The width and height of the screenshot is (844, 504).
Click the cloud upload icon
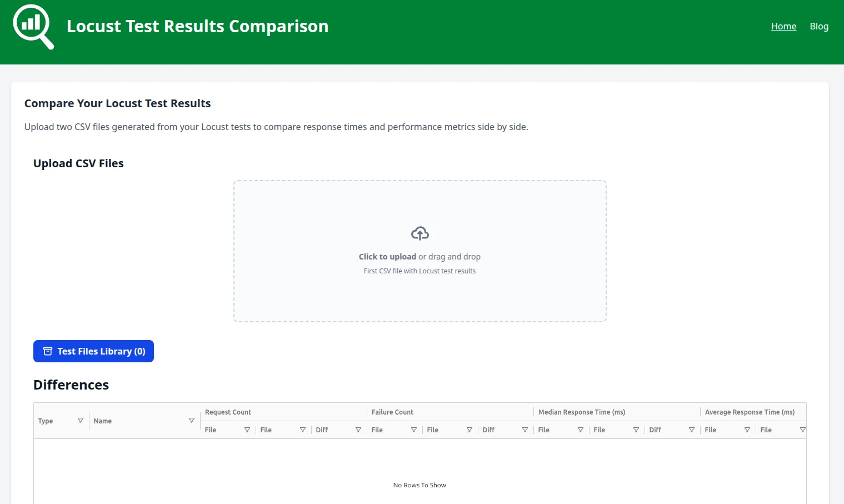(x=419, y=233)
